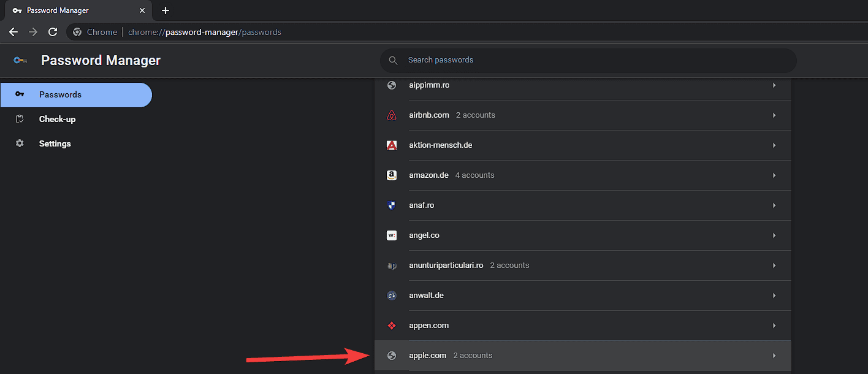
Task: Expand the anaf.ro entry arrow
Action: 774,205
